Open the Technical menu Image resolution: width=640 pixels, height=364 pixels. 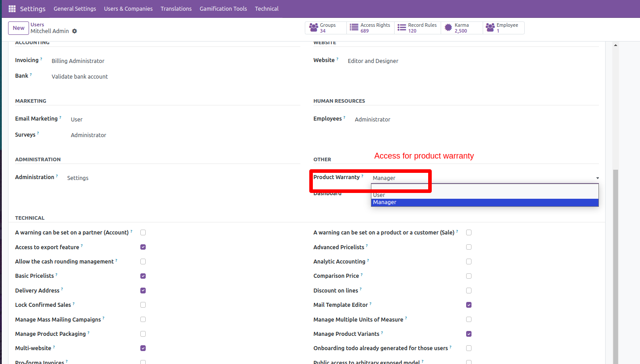(x=266, y=9)
